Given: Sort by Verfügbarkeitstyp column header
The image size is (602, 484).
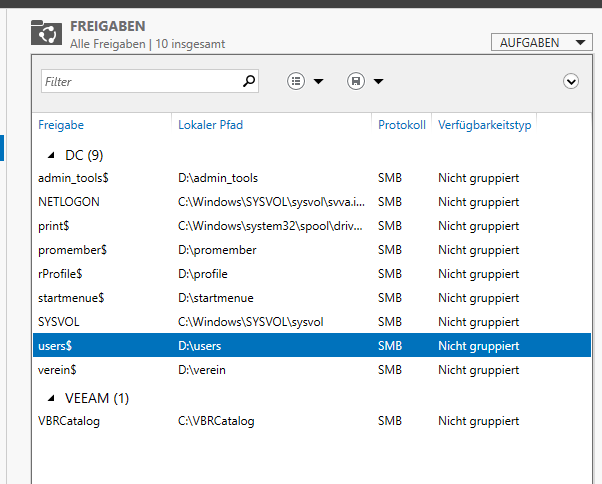Looking at the screenshot, I should 485,125.
